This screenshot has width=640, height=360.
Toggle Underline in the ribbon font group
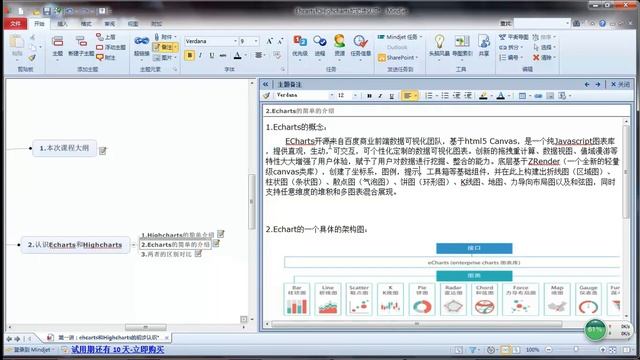click(x=211, y=55)
